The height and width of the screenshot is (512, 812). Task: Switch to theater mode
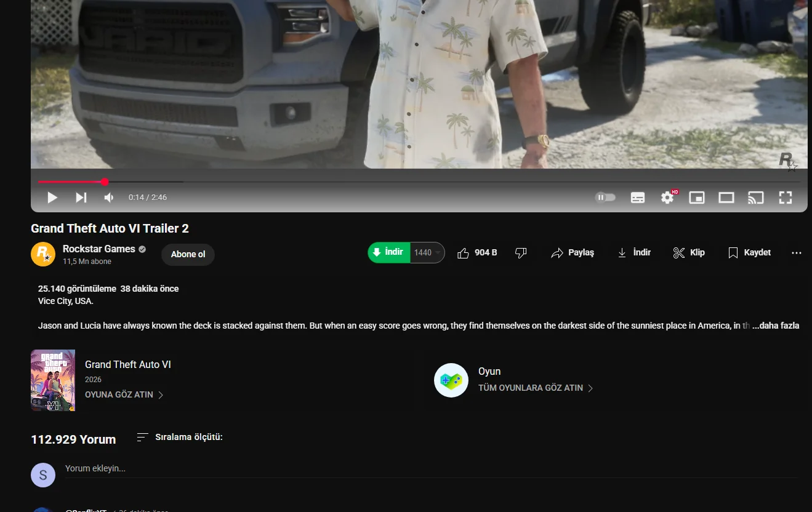[726, 198]
